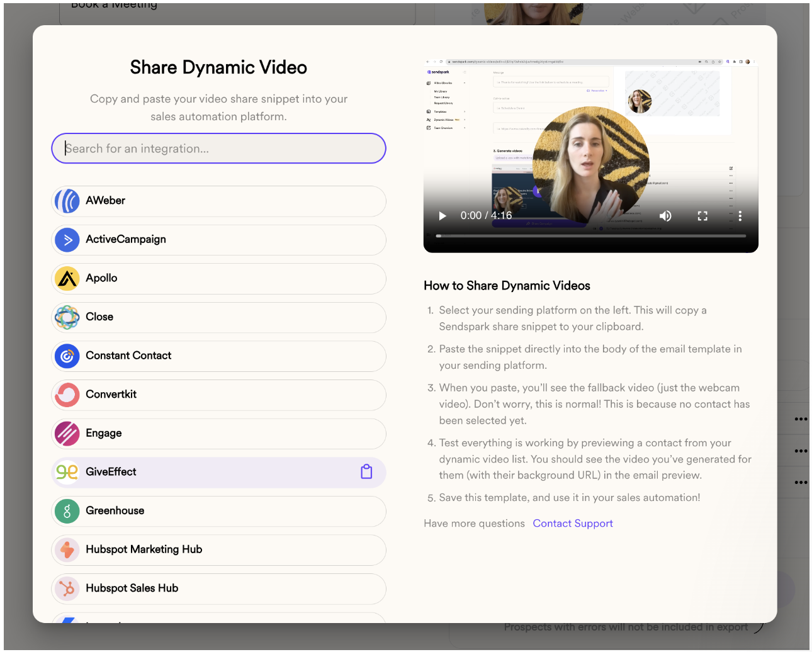Mute the video with the speaker icon

pyautogui.click(x=665, y=216)
